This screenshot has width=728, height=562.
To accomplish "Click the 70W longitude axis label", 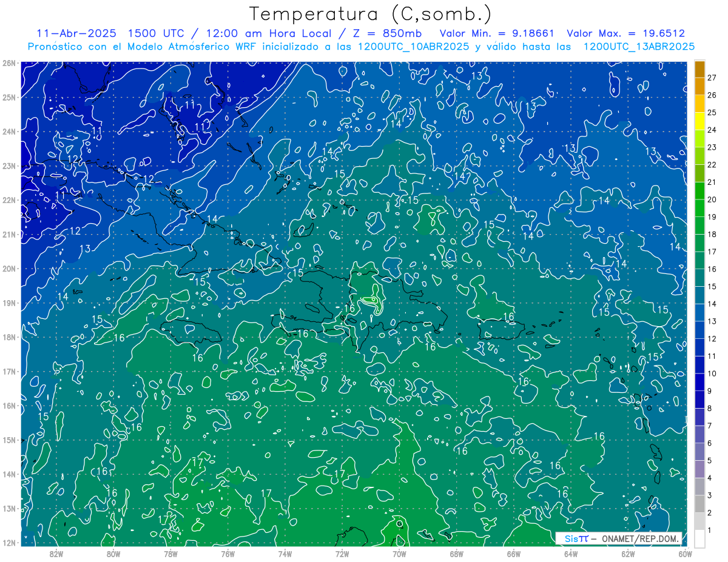I will point(399,554).
